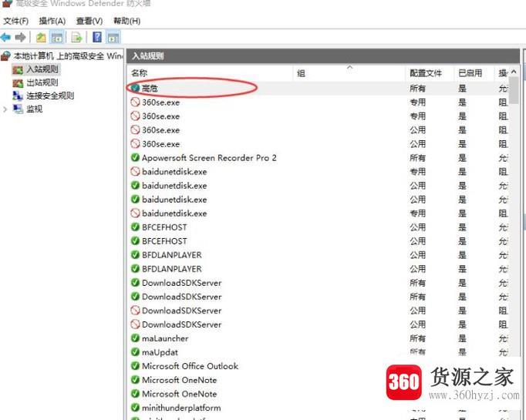Open the 操作(A) menu
Screen dimensions: 526x420
tap(52, 21)
